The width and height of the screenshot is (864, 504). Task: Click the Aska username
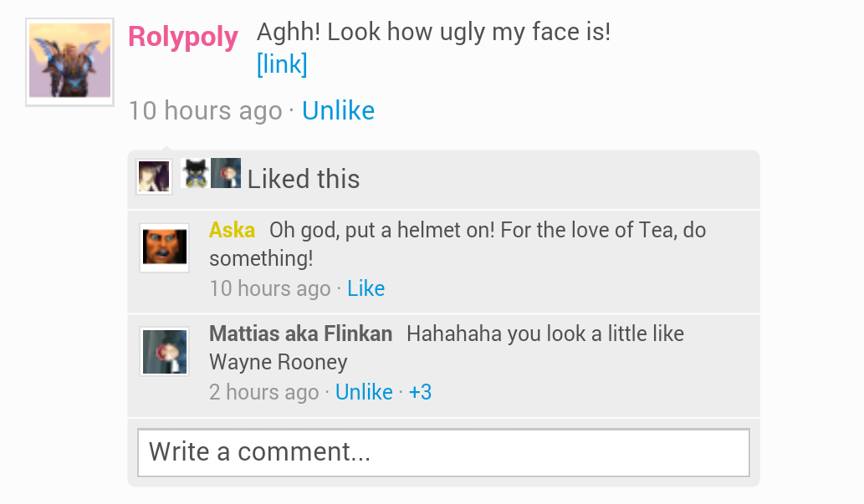point(232,230)
